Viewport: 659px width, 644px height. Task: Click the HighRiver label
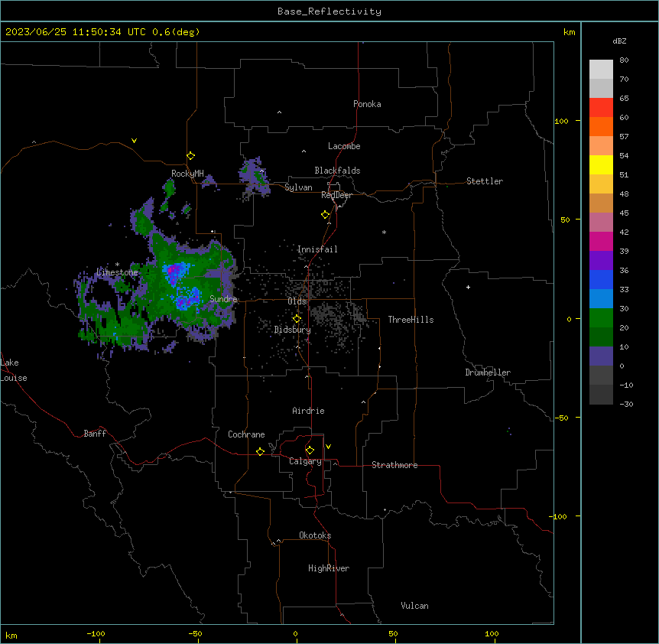coord(329,568)
